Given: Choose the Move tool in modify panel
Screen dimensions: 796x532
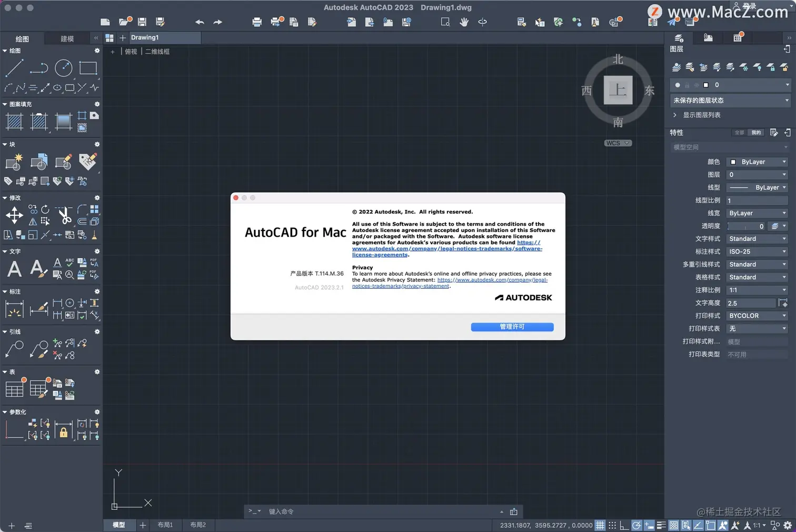Looking at the screenshot, I should (14, 215).
